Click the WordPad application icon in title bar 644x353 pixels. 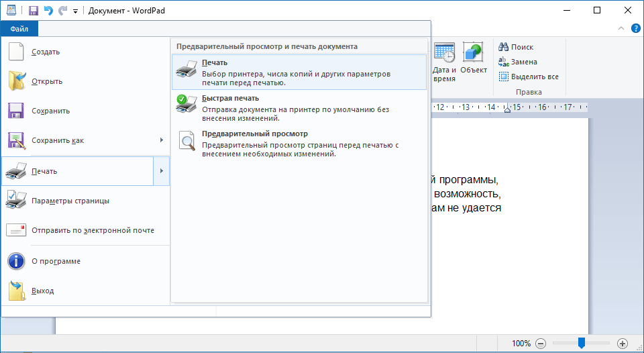click(x=11, y=10)
